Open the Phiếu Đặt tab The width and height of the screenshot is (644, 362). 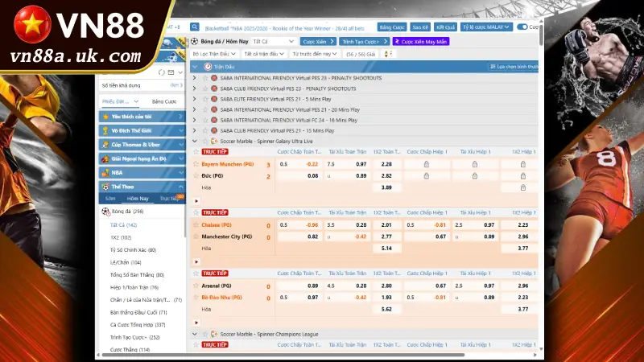tap(119, 101)
